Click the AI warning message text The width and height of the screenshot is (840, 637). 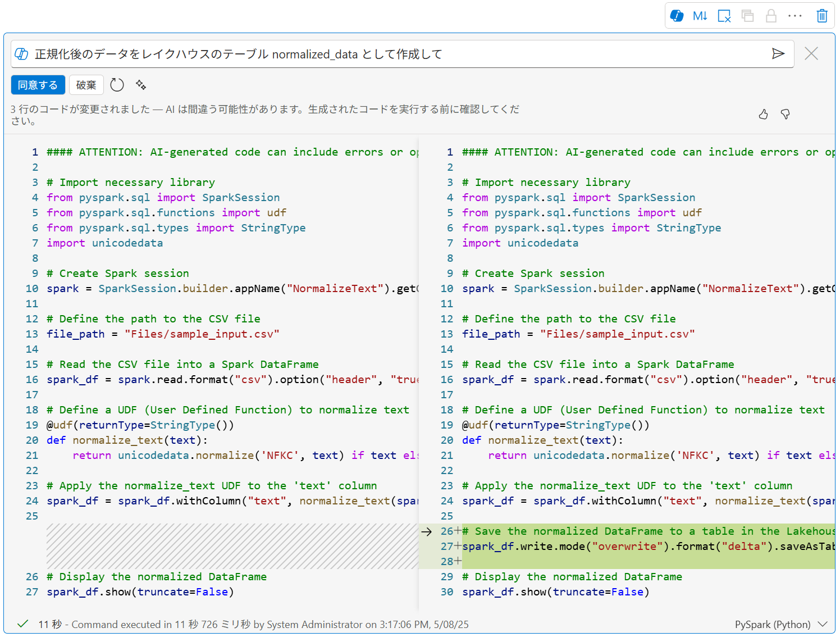(x=265, y=115)
